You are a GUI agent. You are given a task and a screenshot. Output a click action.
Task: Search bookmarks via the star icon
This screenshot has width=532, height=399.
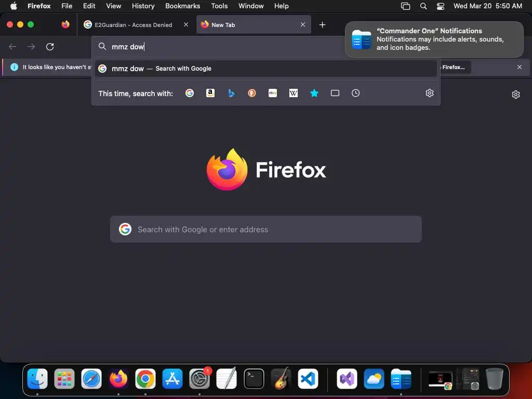314,93
